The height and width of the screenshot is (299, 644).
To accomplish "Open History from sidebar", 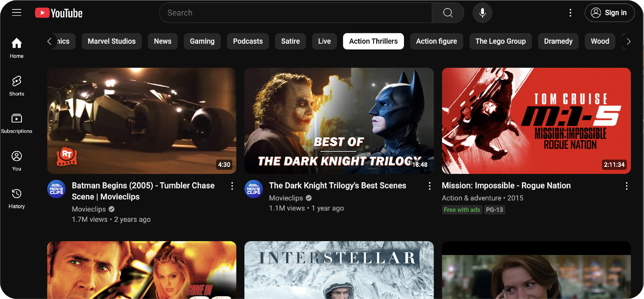I will pos(16,199).
